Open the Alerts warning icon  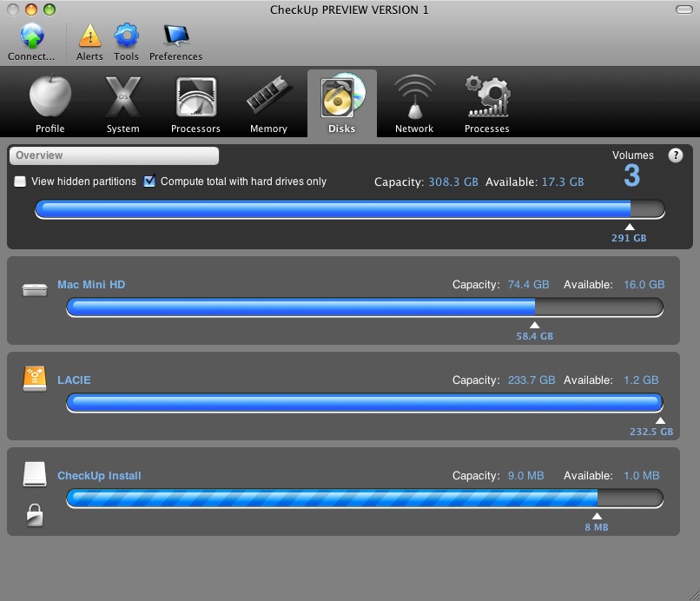(x=89, y=36)
